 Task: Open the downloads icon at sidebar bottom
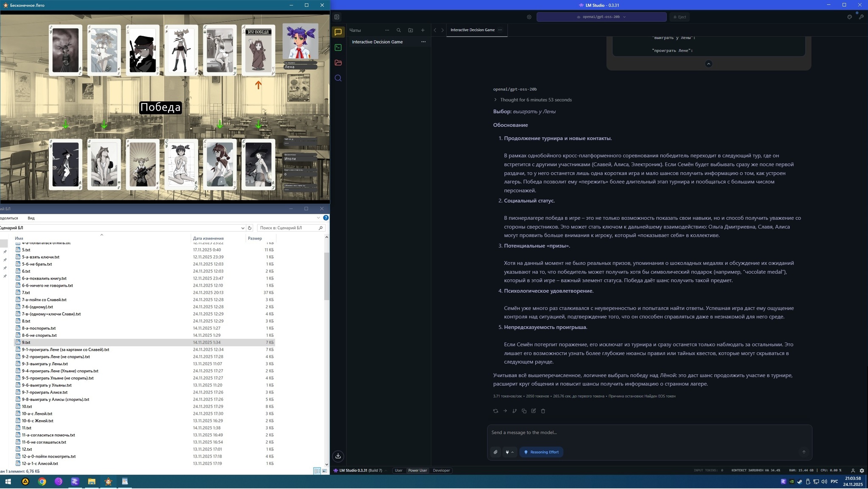tap(338, 456)
